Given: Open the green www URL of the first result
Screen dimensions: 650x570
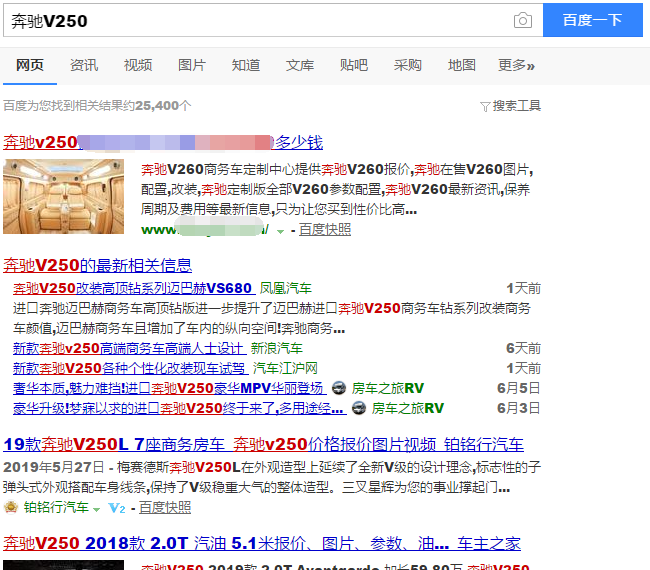Looking at the screenshot, I should 205,230.
